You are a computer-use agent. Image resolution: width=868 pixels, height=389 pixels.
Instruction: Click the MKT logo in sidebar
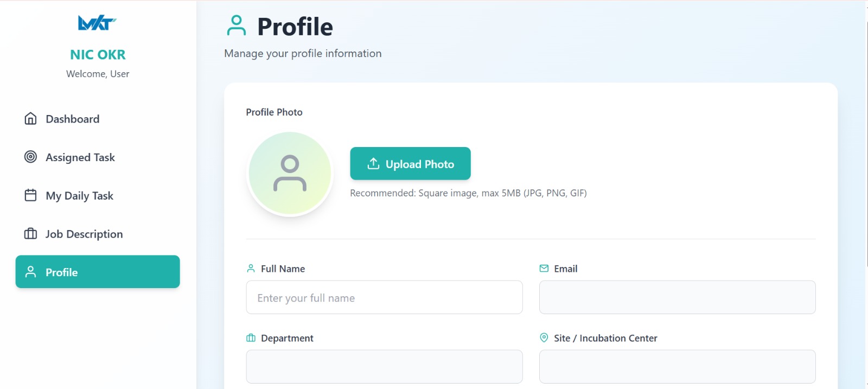click(97, 23)
